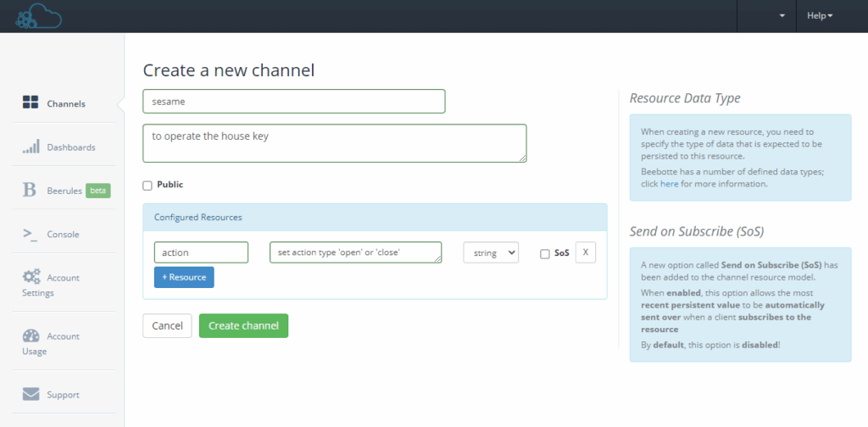Click the resource description field
This screenshot has height=427, width=868.
pos(355,252)
